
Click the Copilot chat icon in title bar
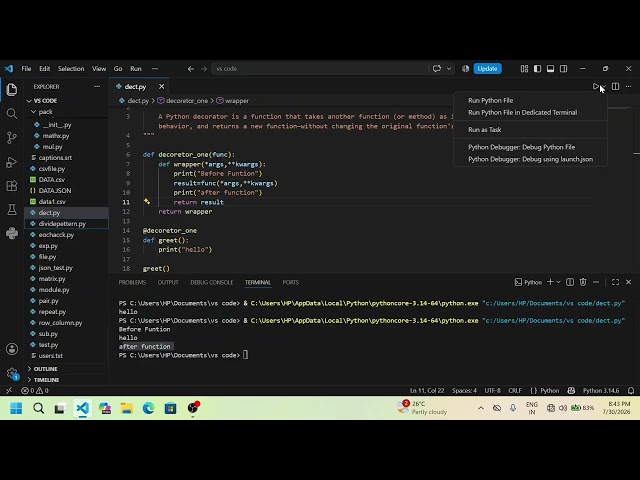[437, 69]
